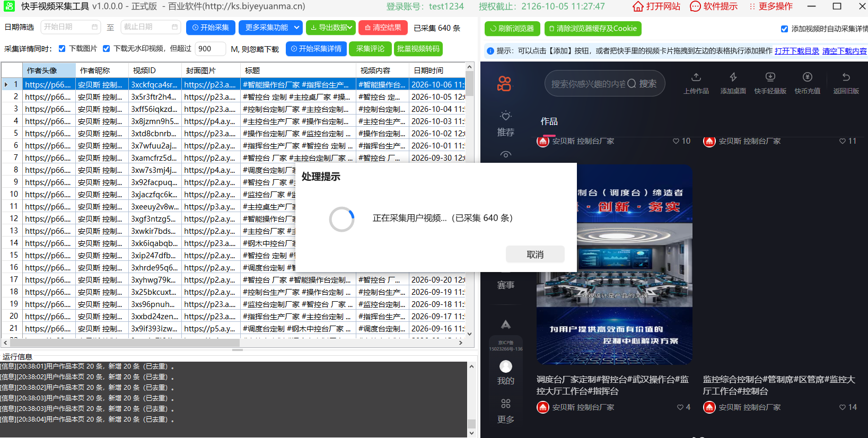Toggle the 下载图片 checkbox
The image size is (868, 438).
[62, 49]
